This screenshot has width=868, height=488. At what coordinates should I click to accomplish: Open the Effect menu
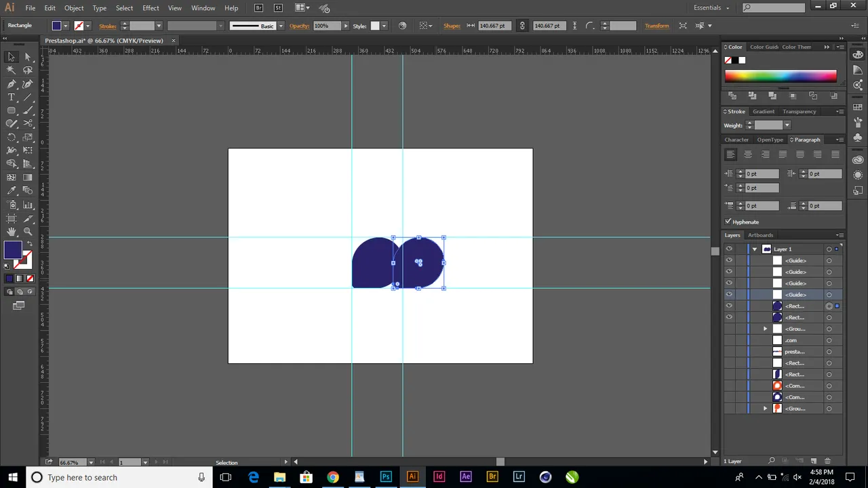click(151, 7)
